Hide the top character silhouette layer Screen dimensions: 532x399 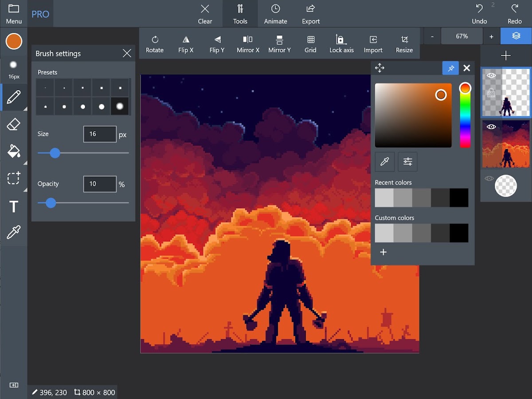(x=491, y=76)
